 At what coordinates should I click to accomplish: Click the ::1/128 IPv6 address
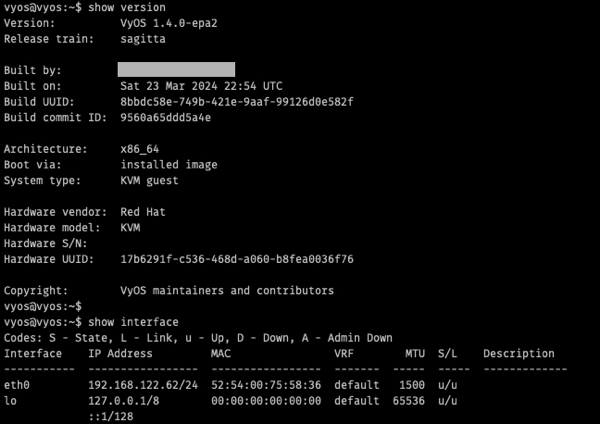[111, 416]
